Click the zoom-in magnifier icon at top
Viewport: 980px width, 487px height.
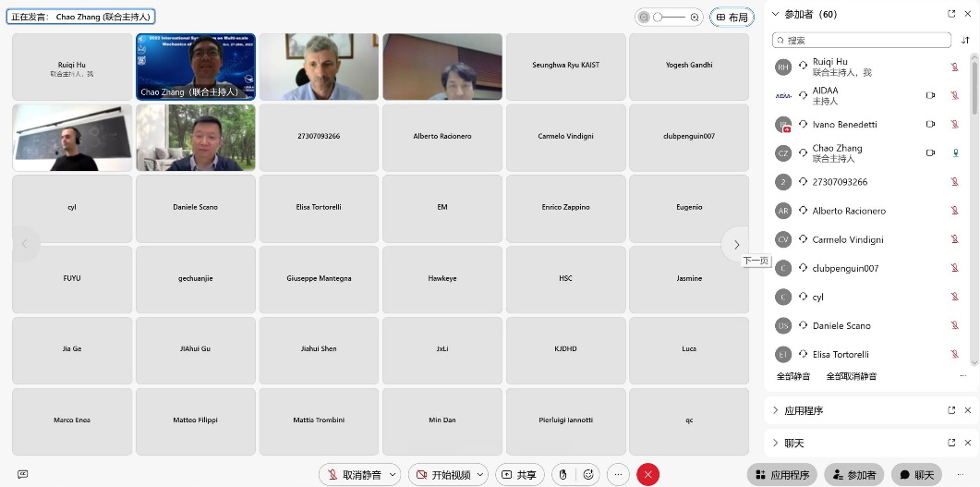pos(695,17)
